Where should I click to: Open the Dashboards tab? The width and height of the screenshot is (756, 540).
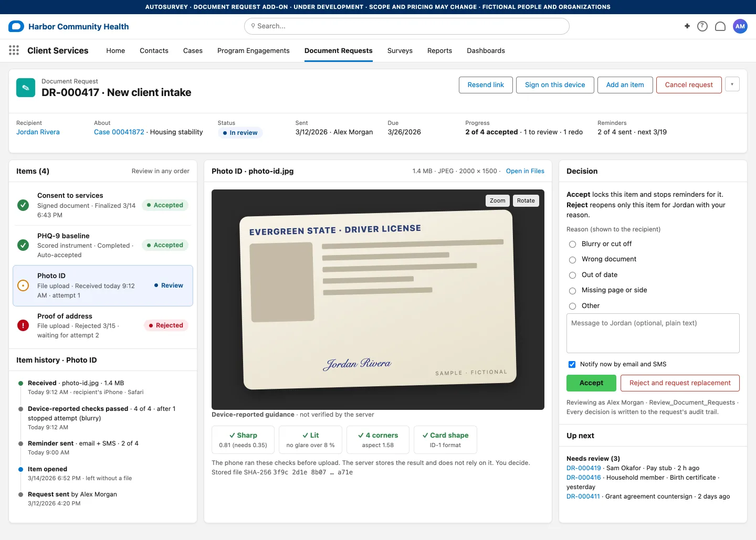(x=486, y=51)
